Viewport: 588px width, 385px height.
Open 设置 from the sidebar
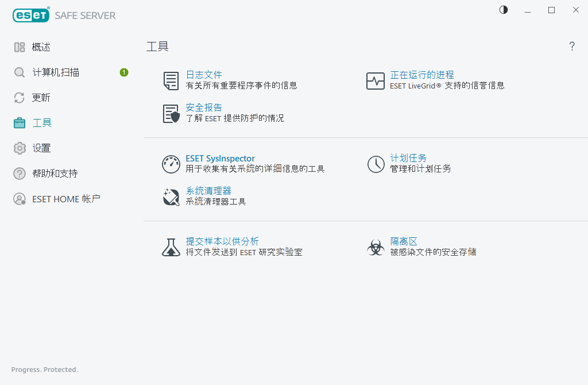41,148
